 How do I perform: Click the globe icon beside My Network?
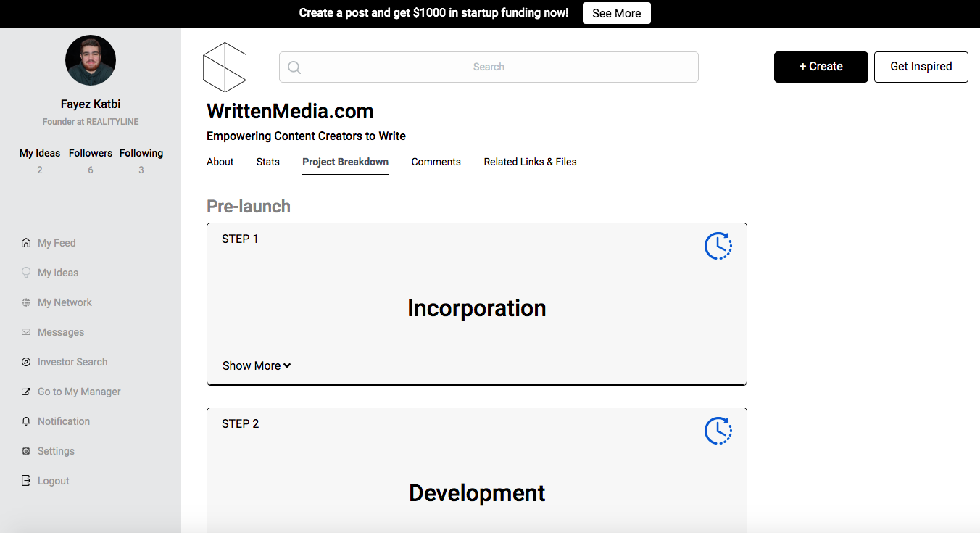pos(26,302)
